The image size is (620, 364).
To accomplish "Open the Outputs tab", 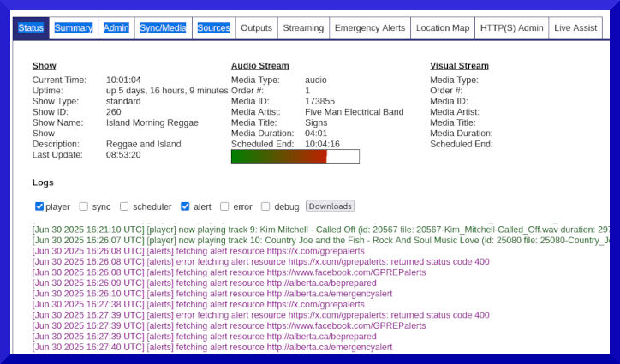I will [x=256, y=28].
